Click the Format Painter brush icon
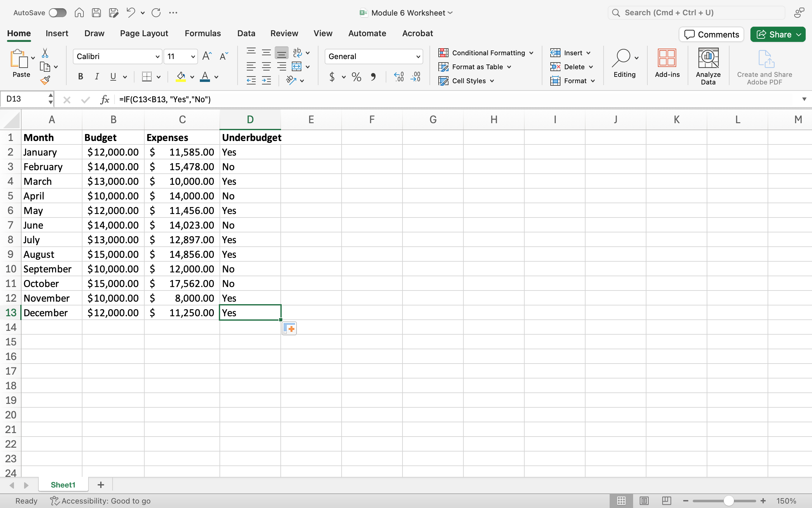 click(45, 80)
